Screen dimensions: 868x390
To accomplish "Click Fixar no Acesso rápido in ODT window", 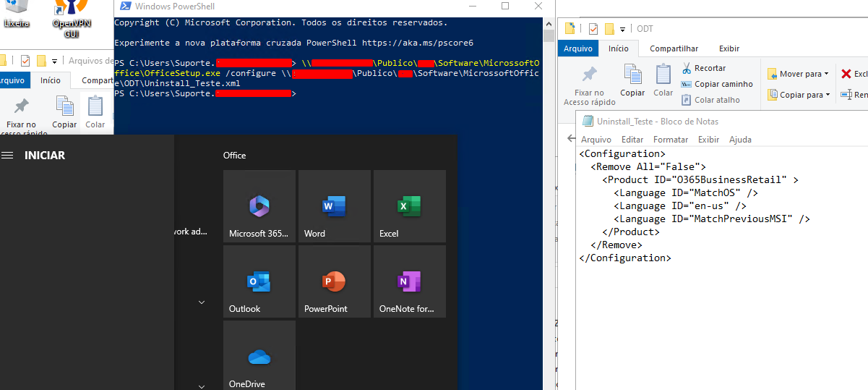I will point(590,85).
